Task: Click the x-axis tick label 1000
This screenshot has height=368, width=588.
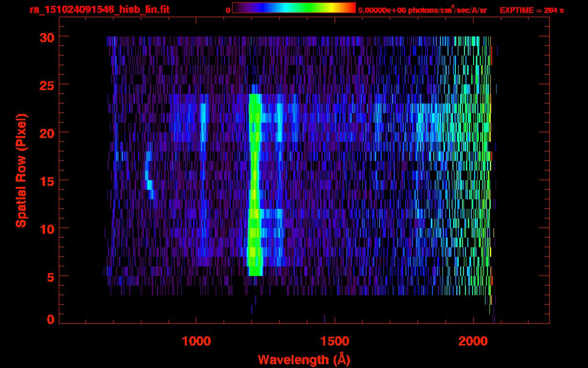Action: pos(196,341)
